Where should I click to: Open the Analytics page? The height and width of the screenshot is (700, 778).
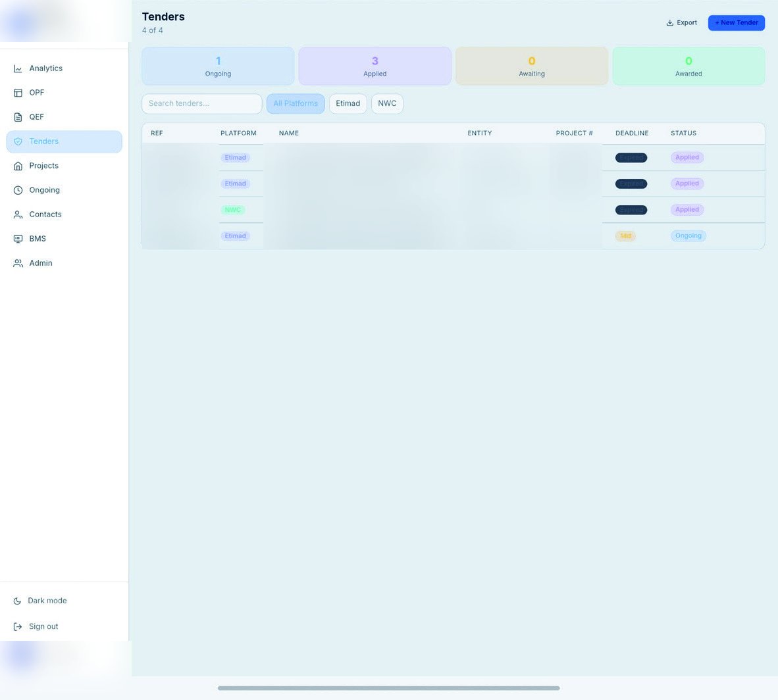pyautogui.click(x=64, y=68)
